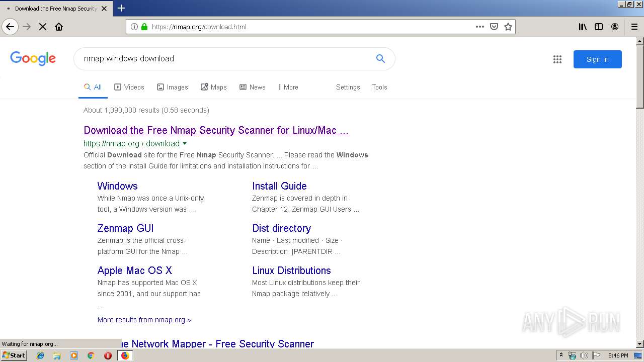Open the Library view icon

tap(583, 27)
